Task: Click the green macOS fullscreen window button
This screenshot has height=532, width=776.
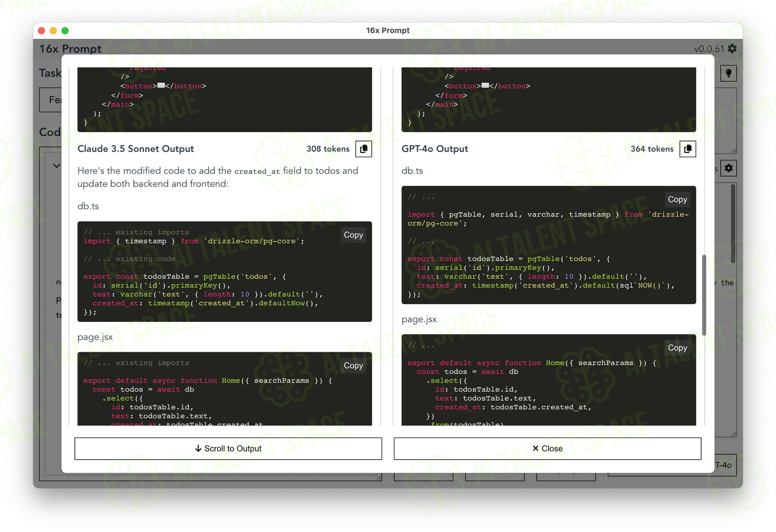Action: point(65,31)
